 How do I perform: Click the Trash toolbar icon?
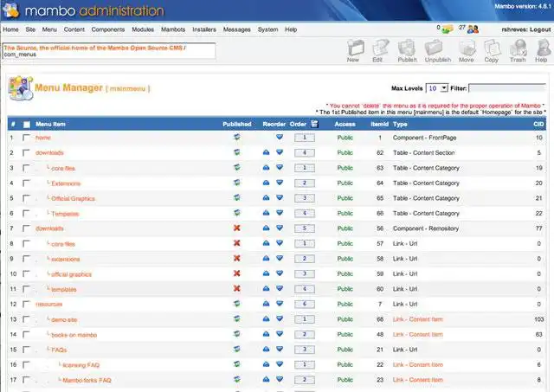(x=518, y=50)
